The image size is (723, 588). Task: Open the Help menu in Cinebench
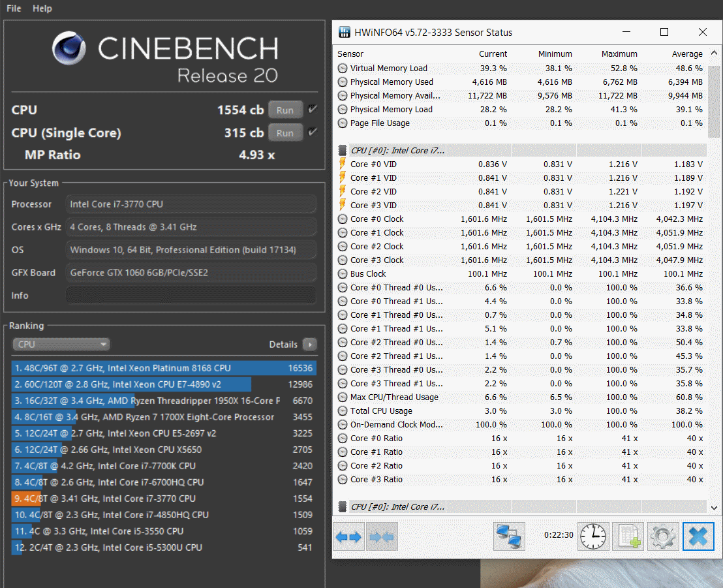click(42, 8)
